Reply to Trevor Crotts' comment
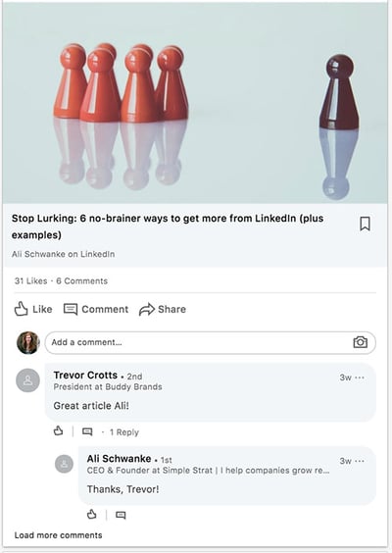This screenshot has width=392, height=553. click(x=87, y=431)
